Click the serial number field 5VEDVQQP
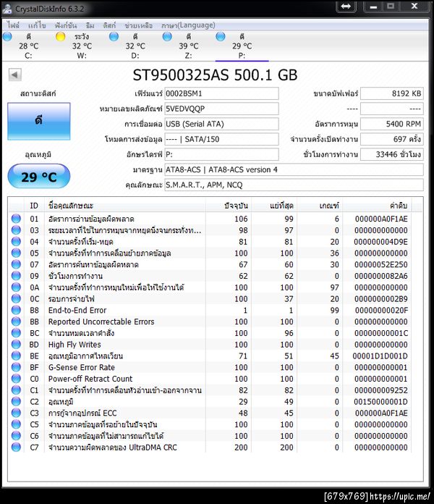Viewport: 434px width, 504px height. coord(221,109)
